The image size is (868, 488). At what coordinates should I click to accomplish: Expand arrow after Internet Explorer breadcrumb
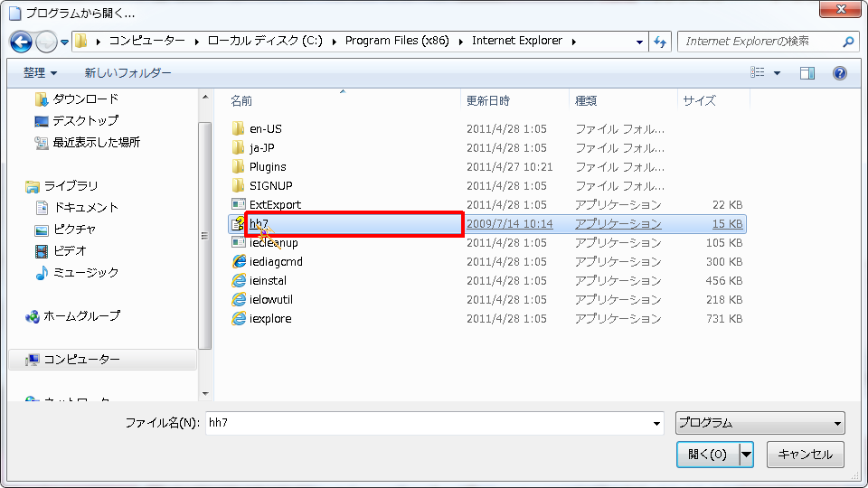[x=573, y=42]
